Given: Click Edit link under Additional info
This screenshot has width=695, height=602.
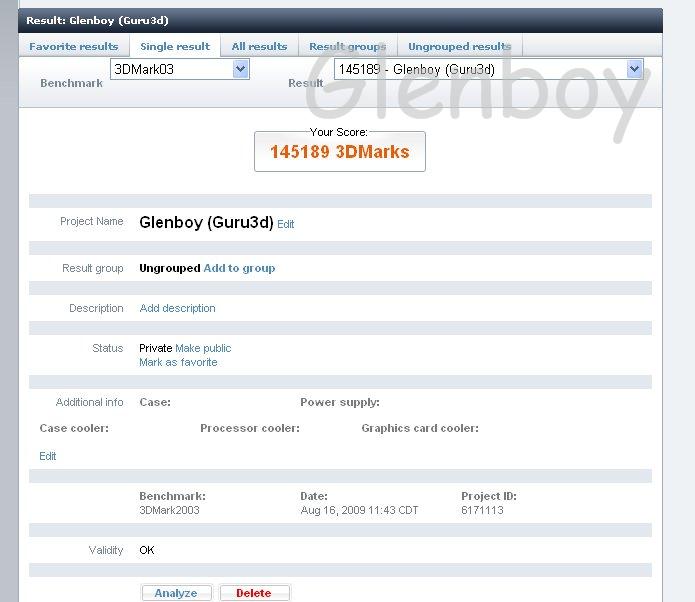Looking at the screenshot, I should (48, 456).
